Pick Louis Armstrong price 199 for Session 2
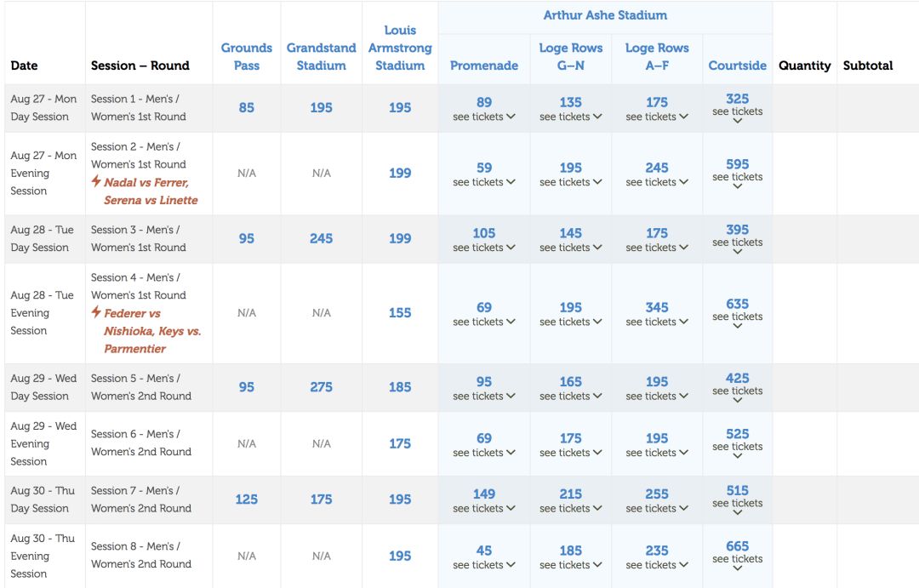919x588 pixels. [x=400, y=174]
